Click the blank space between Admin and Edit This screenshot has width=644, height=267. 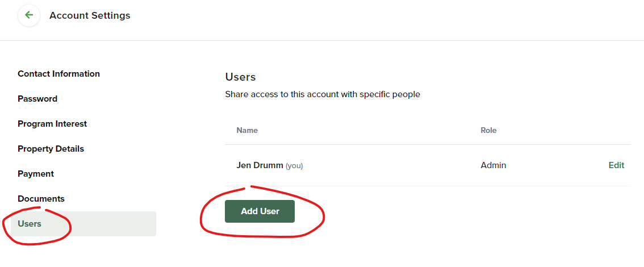557,165
